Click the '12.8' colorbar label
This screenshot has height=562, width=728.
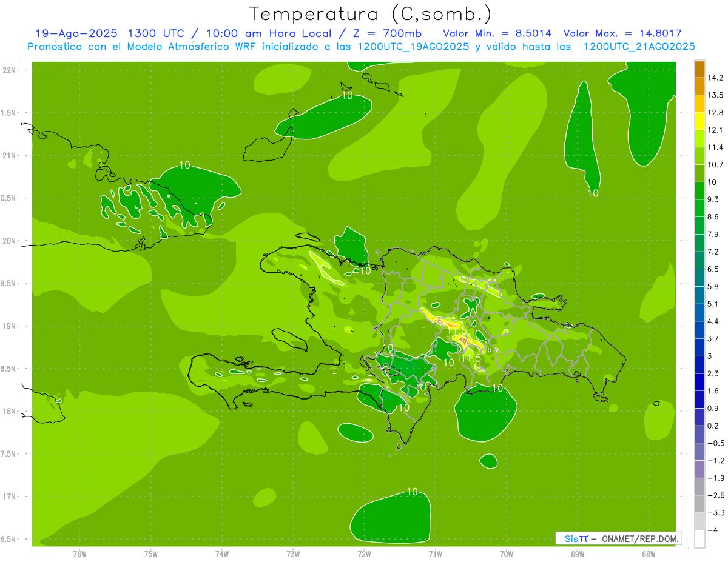click(x=715, y=112)
